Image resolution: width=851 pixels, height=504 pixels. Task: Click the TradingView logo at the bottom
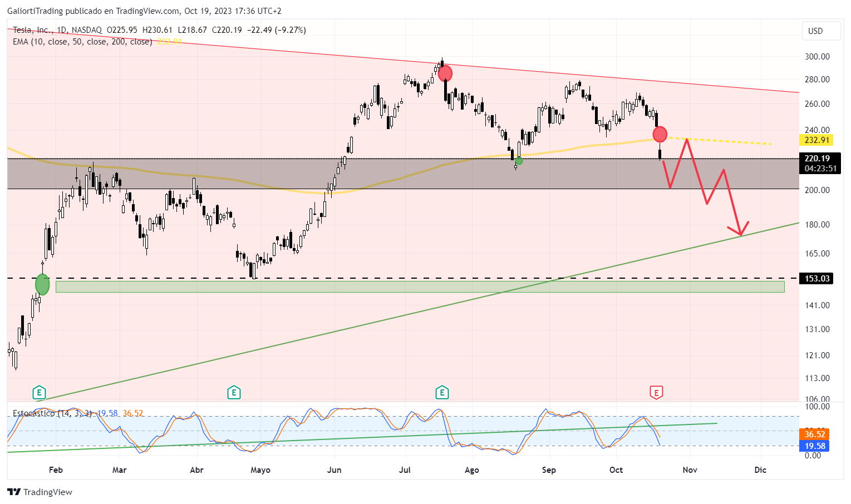(x=40, y=492)
